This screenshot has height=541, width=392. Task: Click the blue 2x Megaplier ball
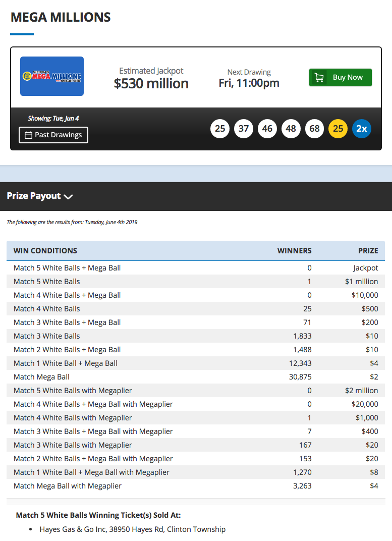(x=362, y=129)
